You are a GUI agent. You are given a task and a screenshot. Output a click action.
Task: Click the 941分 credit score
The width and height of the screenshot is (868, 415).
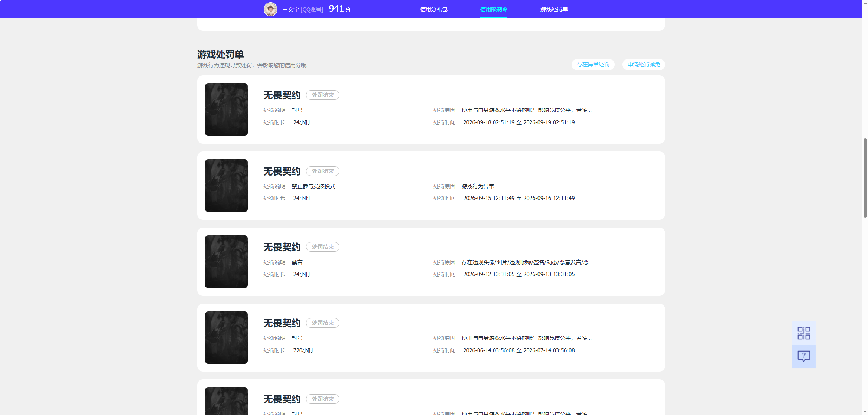tap(339, 9)
